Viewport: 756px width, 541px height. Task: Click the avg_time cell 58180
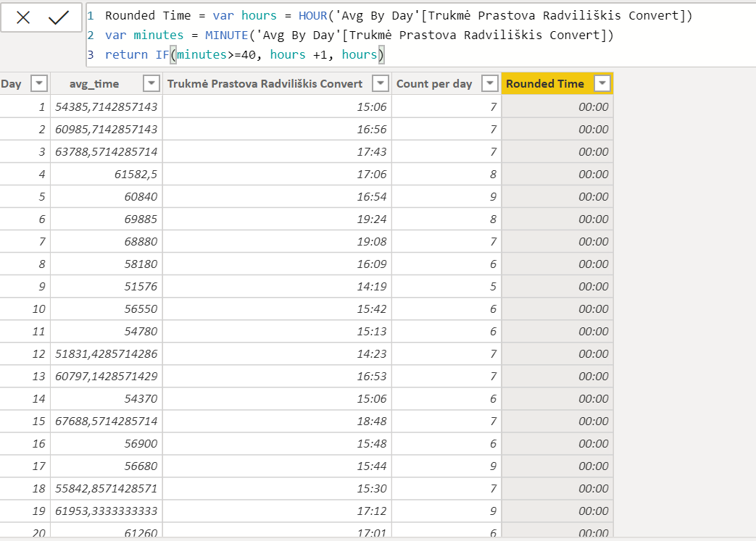coord(107,264)
